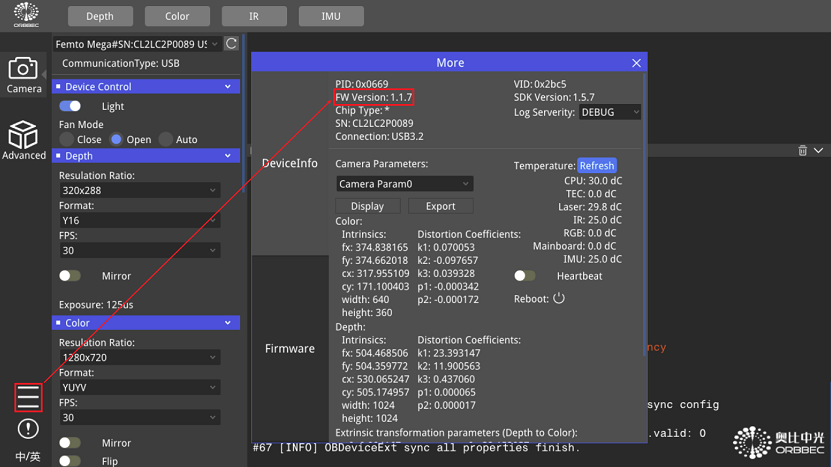This screenshot has width=831, height=467.
Task: Open the Camera Param0 dropdown
Action: coord(404,184)
